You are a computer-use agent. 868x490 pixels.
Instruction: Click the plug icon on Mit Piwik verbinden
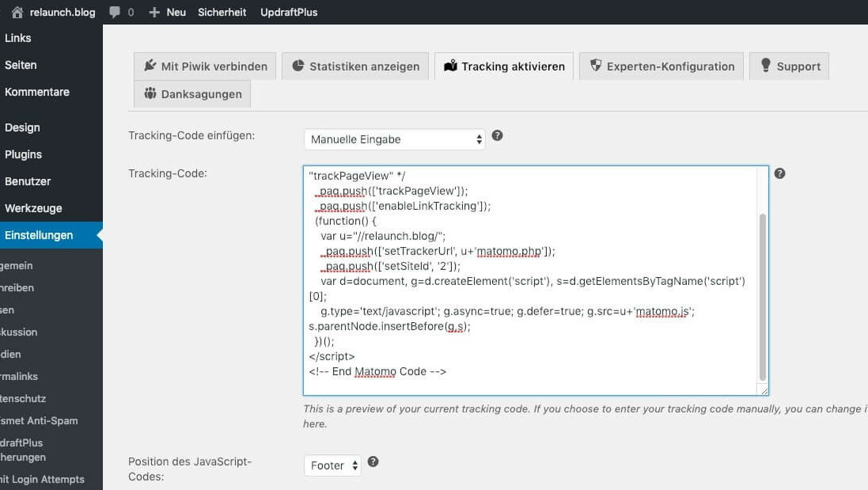150,66
